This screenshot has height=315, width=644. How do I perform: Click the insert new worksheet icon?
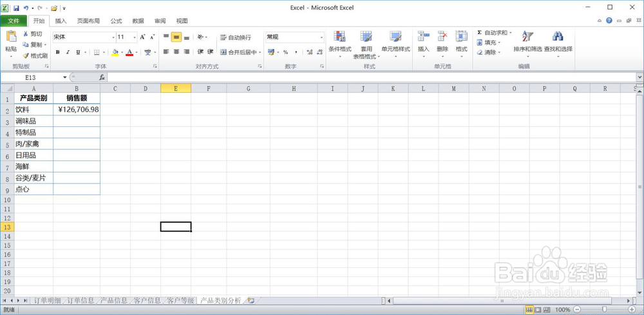[x=251, y=300]
